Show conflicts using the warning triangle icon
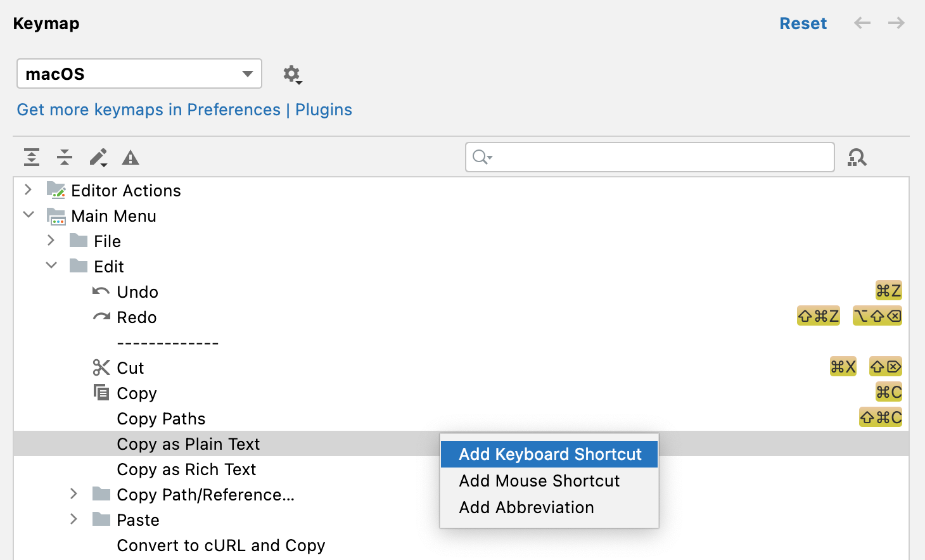 (x=131, y=157)
